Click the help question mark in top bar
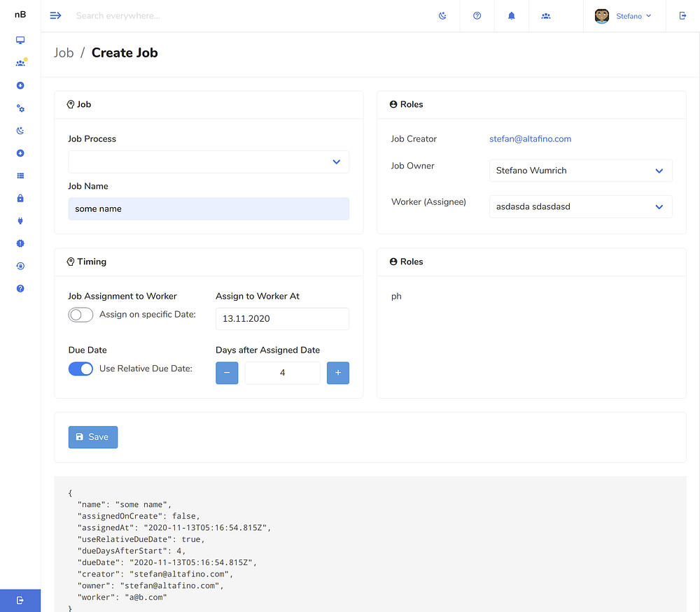Viewport: 700px width, 612px height. [x=477, y=16]
